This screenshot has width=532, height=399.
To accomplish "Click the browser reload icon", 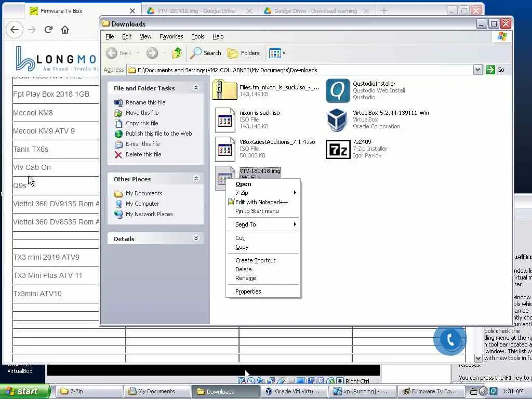I will (48, 30).
